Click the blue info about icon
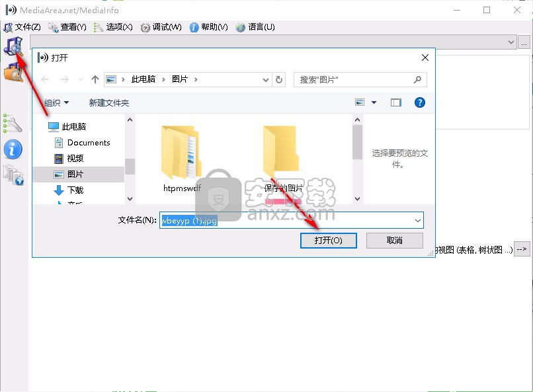This screenshot has width=533, height=392. (13, 149)
